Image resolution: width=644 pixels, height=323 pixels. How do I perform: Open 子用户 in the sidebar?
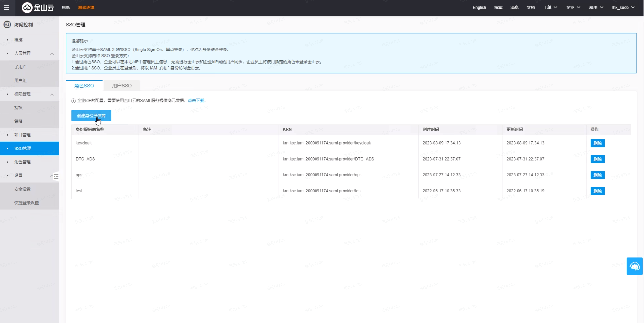tap(20, 67)
